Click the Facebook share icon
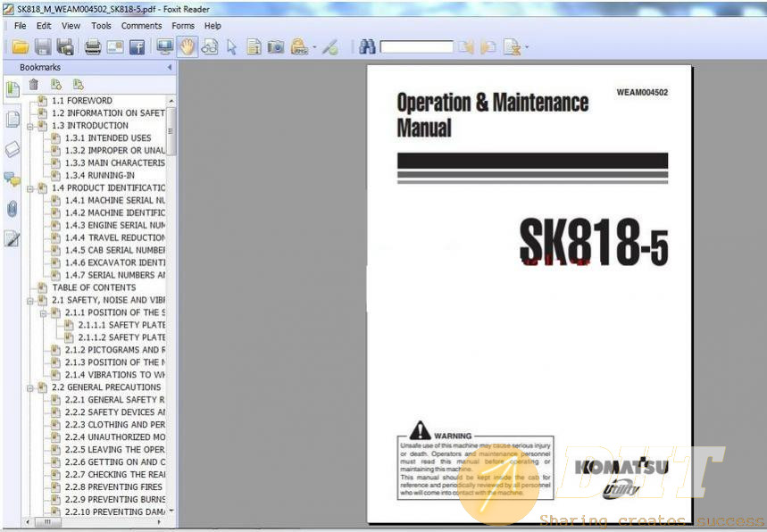Screen dimensions: 767x532 click(x=137, y=47)
